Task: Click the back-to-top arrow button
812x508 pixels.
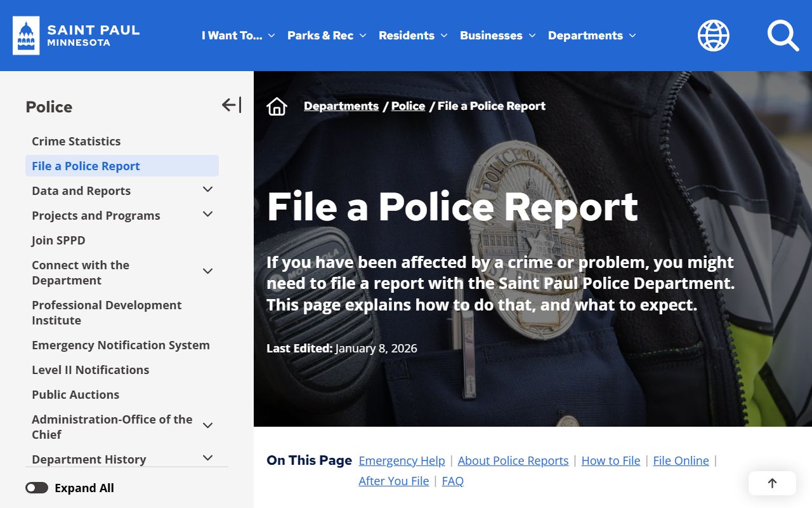Action: coord(772,483)
